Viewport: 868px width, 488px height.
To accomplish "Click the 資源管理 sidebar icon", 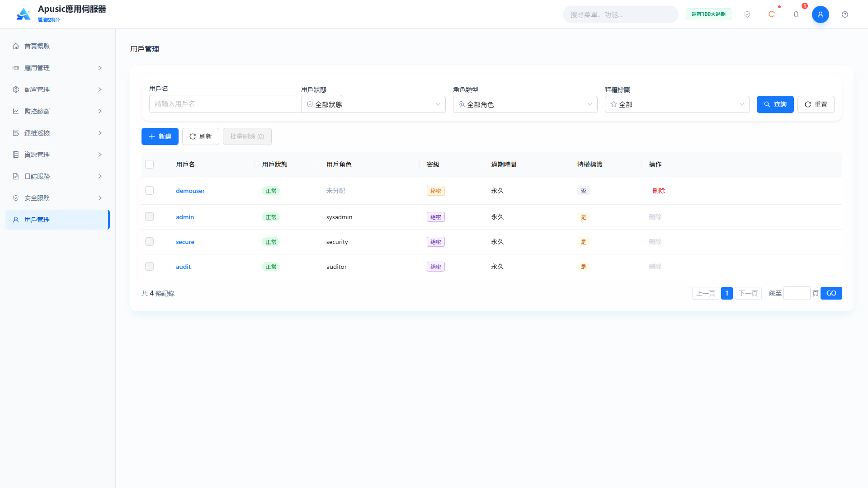I will click(16, 155).
